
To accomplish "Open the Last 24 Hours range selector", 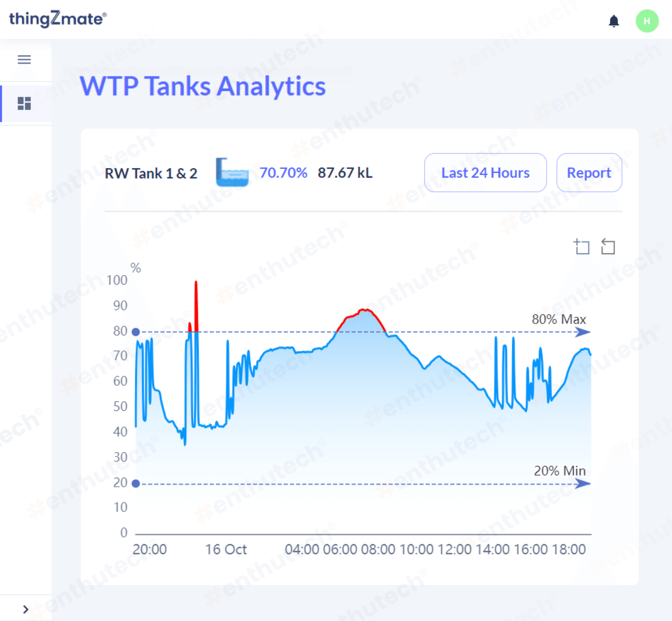I will click(x=485, y=173).
